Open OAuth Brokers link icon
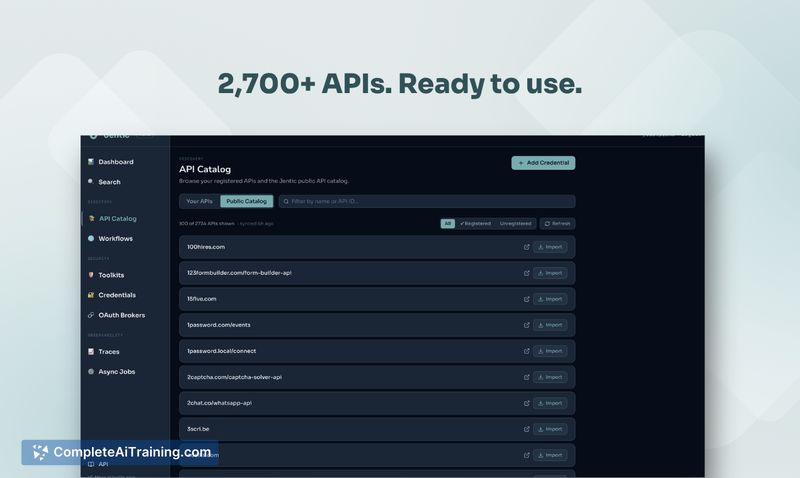Screen dimensions: 800x478 tap(91, 315)
